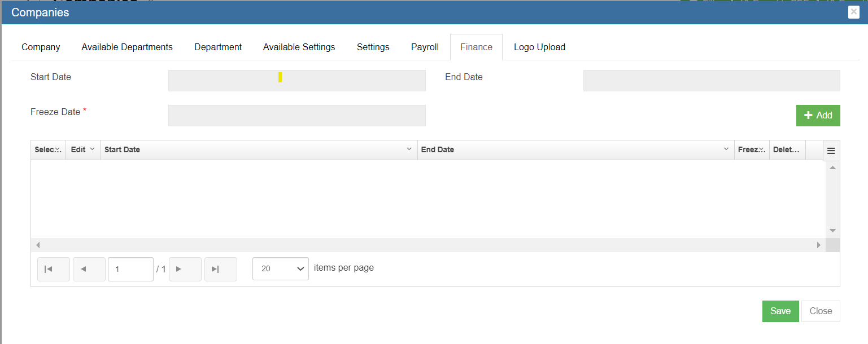Close the Companies dialog with X
The height and width of the screenshot is (344, 868).
[853, 12]
